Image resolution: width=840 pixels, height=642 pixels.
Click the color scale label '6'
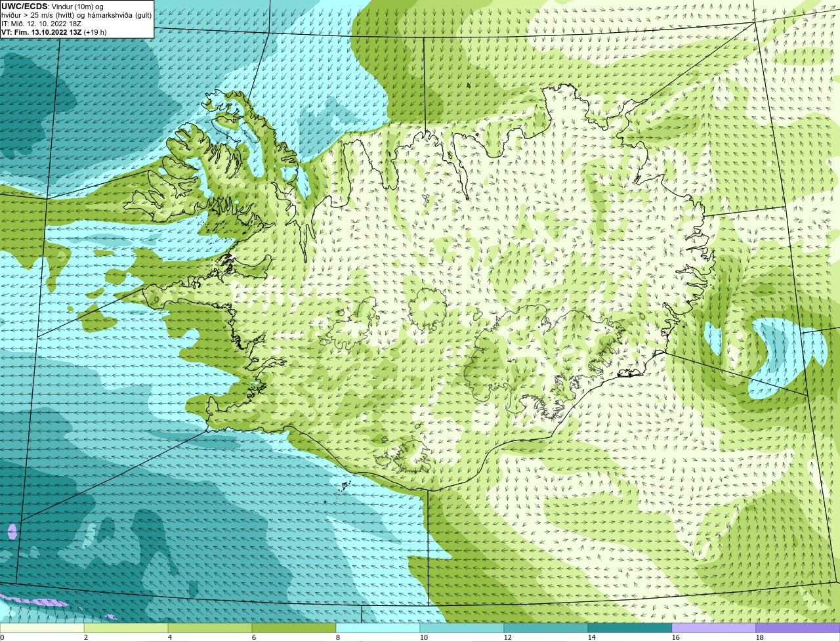coord(254,637)
